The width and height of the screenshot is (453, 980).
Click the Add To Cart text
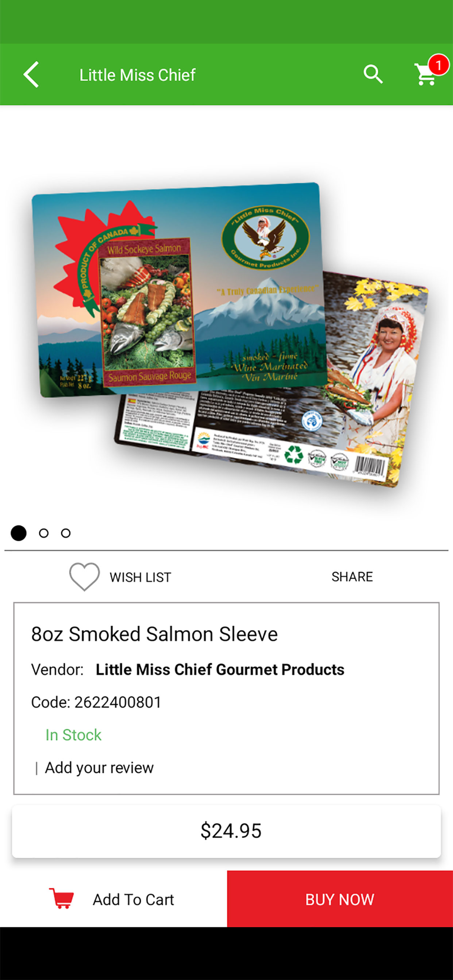[133, 900]
